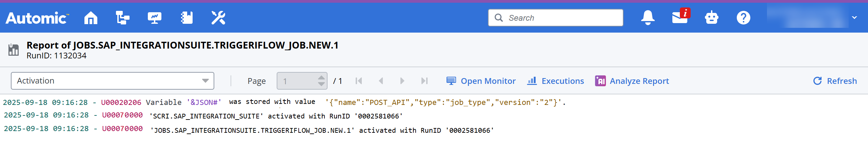The width and height of the screenshot is (868, 146).
Task: Open the Process Monitoring screen icon
Action: [x=155, y=18]
